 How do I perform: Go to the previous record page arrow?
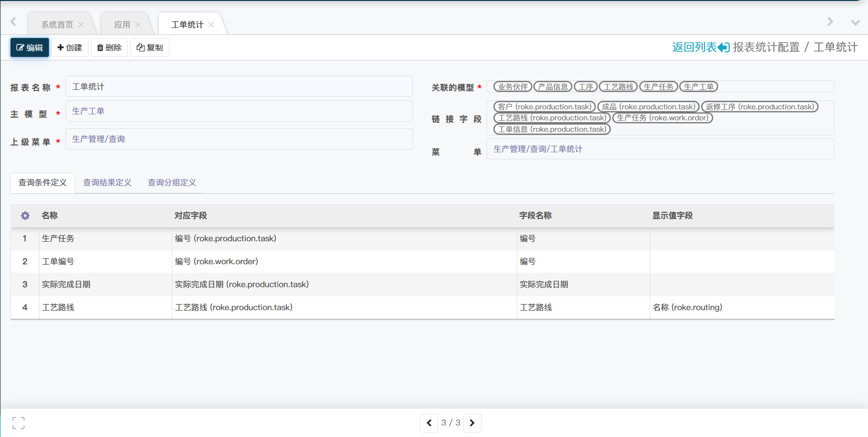429,423
